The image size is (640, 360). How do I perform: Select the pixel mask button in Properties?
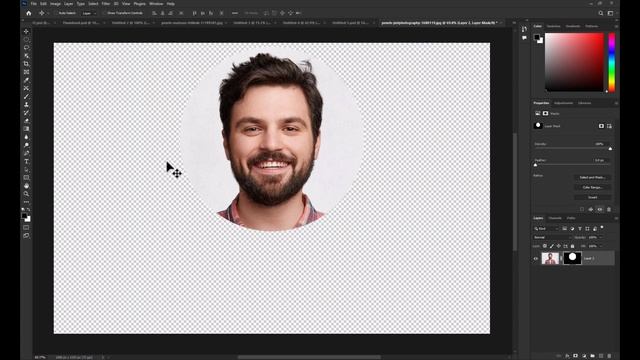pyautogui.click(x=601, y=126)
